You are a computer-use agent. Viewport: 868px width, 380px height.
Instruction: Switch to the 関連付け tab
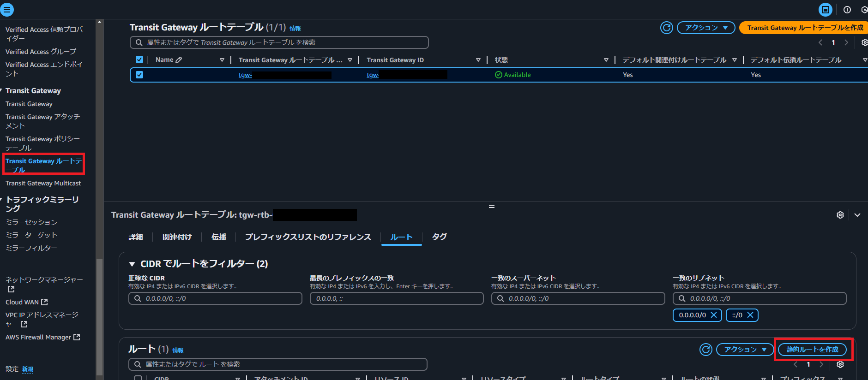[x=177, y=237]
